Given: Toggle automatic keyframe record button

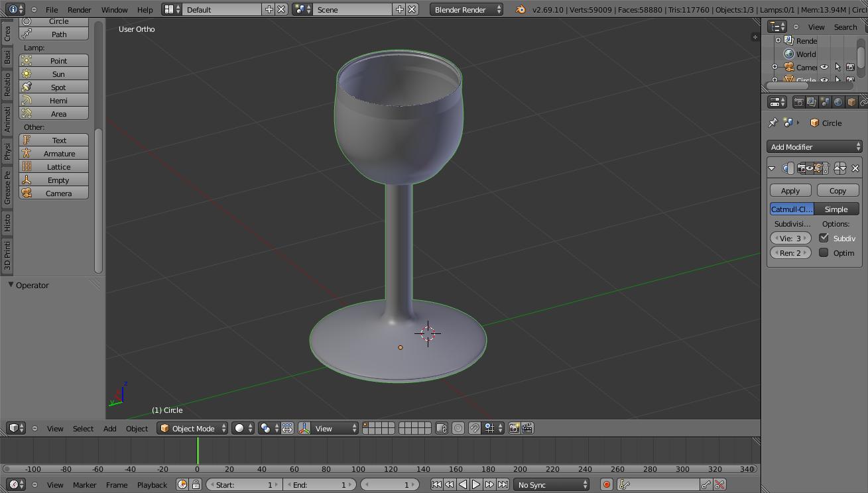Looking at the screenshot, I should point(606,485).
